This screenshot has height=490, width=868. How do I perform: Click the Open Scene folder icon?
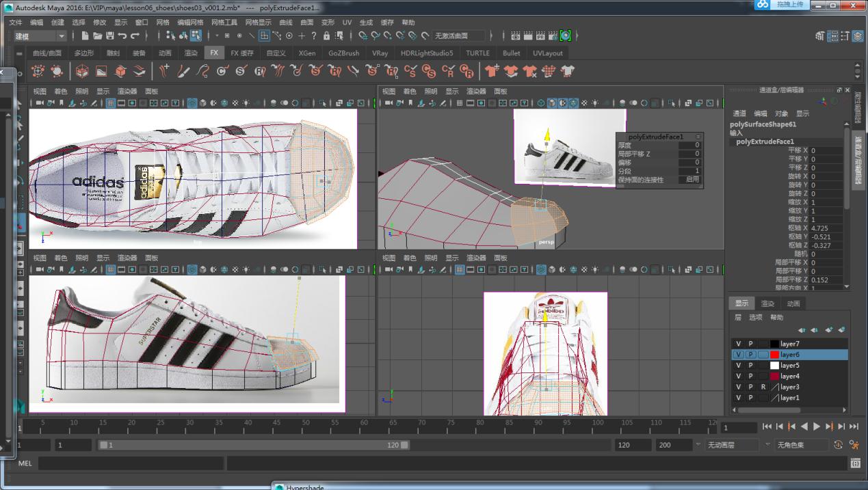pyautogui.click(x=98, y=36)
